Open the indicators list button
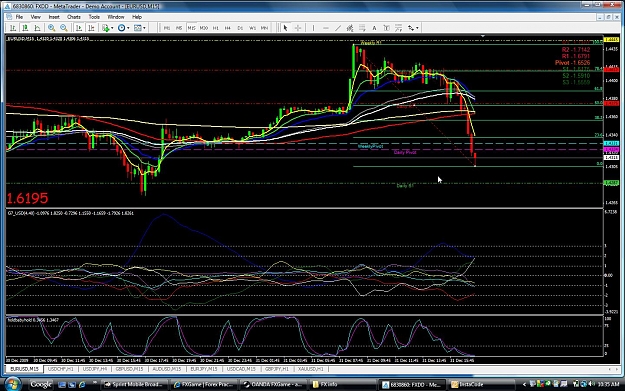Viewport: 625px width, 391px height. (105, 28)
